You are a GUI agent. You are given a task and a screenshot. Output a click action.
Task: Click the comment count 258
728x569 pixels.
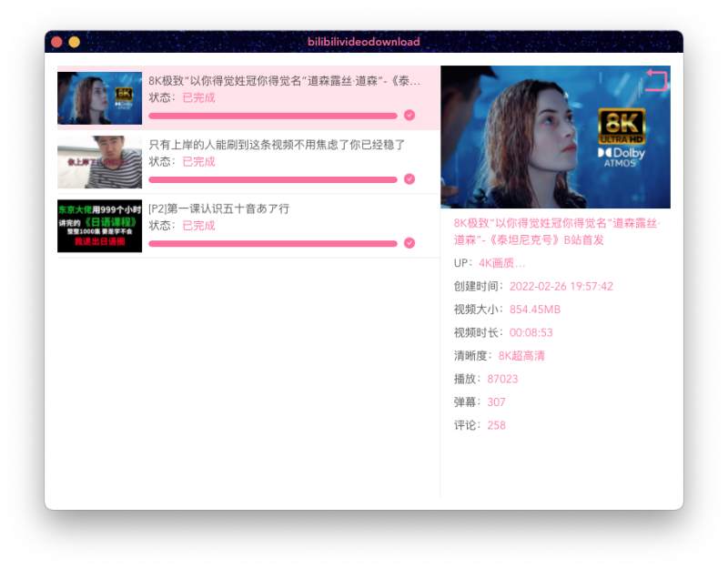point(496,425)
